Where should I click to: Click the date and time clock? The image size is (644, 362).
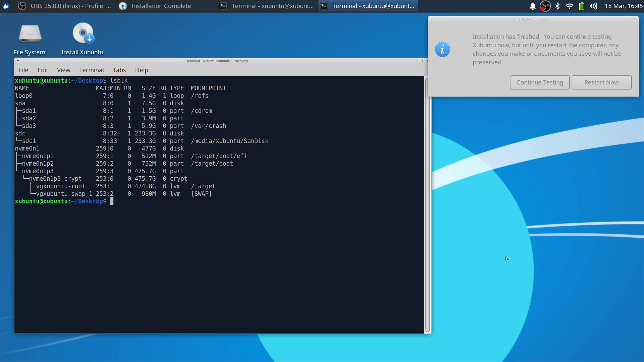point(624,6)
